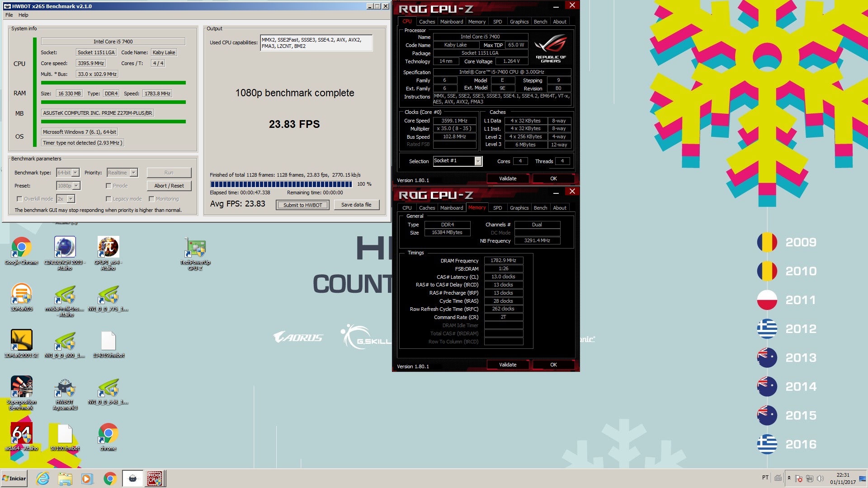Show hidden system tray icons

click(789, 478)
